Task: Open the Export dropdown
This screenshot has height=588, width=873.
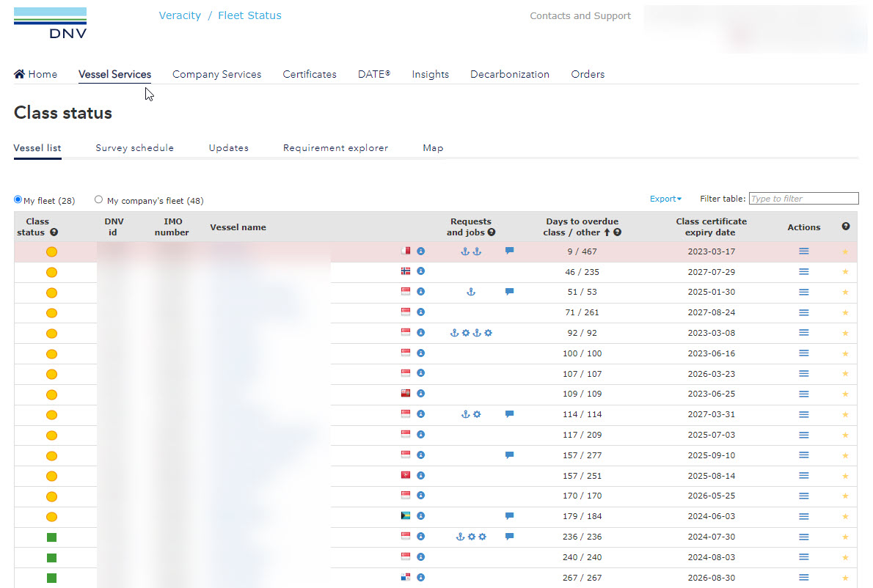Action: [665, 199]
